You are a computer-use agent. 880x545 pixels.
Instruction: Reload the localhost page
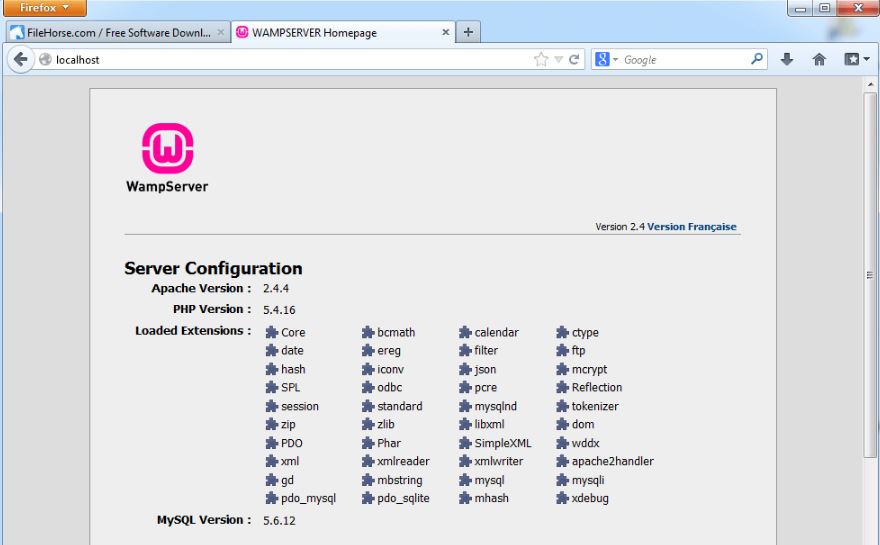[574, 59]
